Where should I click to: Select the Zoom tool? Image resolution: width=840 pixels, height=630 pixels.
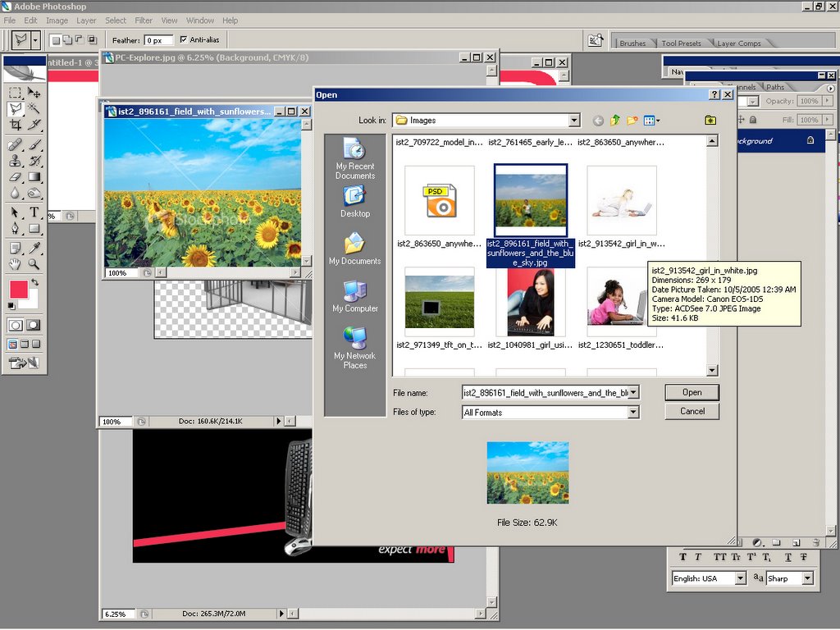point(34,264)
